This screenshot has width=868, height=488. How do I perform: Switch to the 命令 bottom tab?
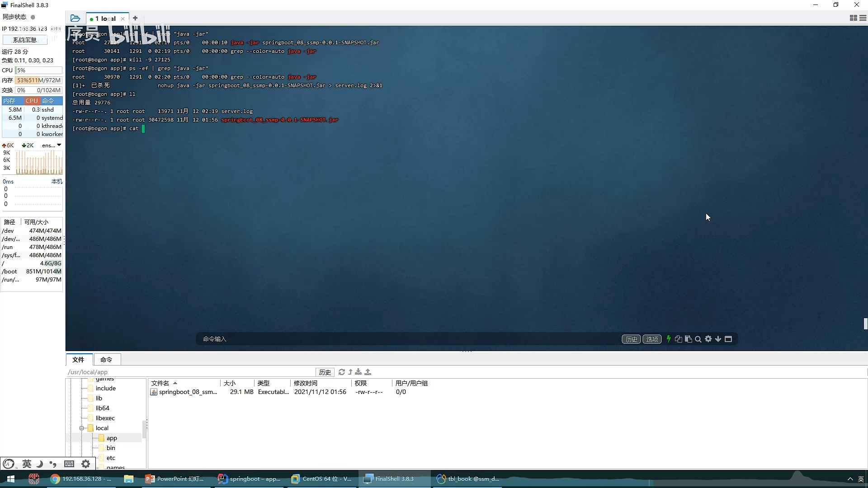106,360
